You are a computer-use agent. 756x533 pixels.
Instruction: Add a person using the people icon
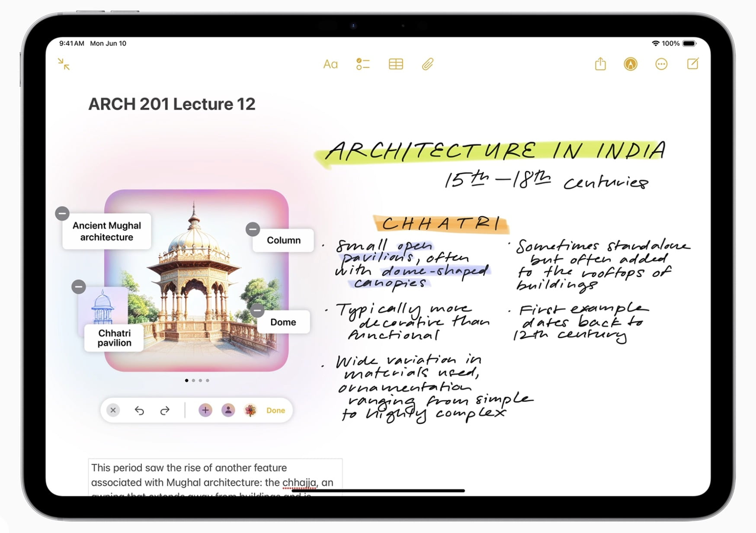click(228, 410)
